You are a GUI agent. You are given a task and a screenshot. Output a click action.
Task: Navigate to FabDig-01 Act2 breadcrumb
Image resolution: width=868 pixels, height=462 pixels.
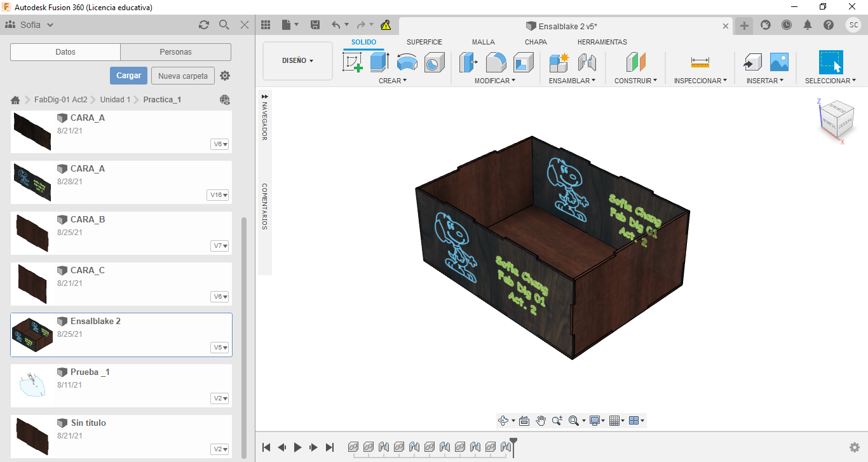pyautogui.click(x=61, y=100)
